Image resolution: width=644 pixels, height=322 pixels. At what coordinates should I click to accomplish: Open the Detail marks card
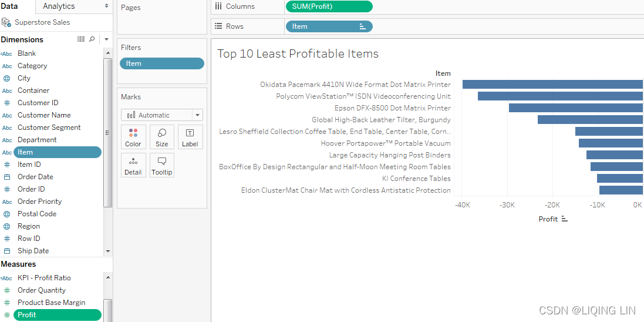coord(133,165)
